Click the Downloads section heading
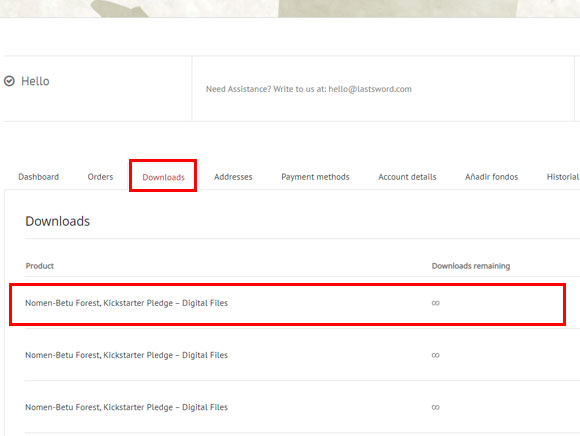Screen dimensions: 580x436 coord(57,221)
